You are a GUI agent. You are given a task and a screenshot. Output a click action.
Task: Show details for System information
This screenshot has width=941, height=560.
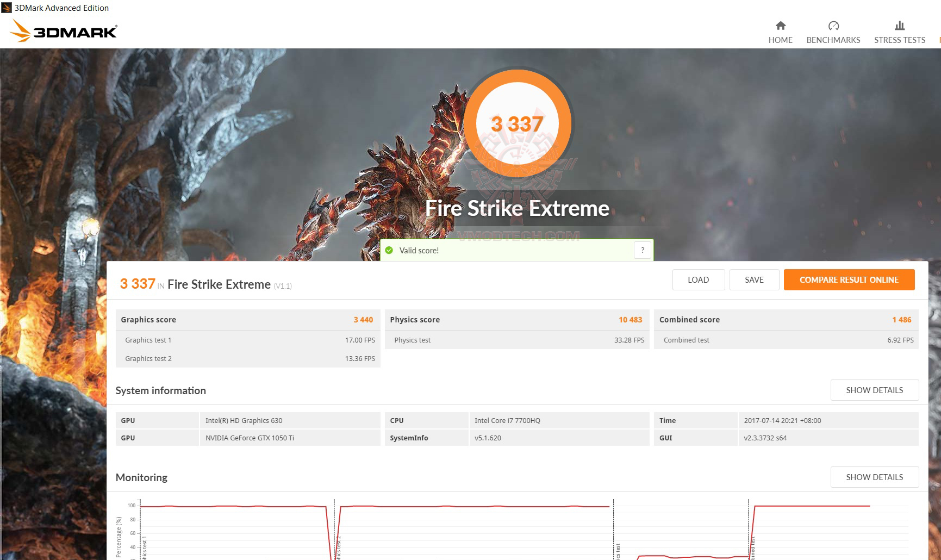(874, 390)
